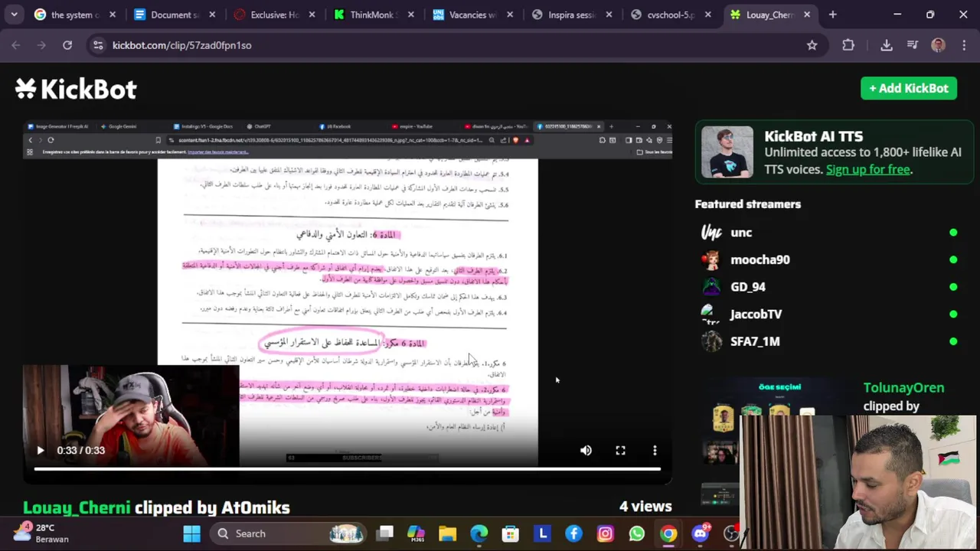Mute the video with speaker icon
Image resolution: width=980 pixels, height=551 pixels.
click(586, 451)
